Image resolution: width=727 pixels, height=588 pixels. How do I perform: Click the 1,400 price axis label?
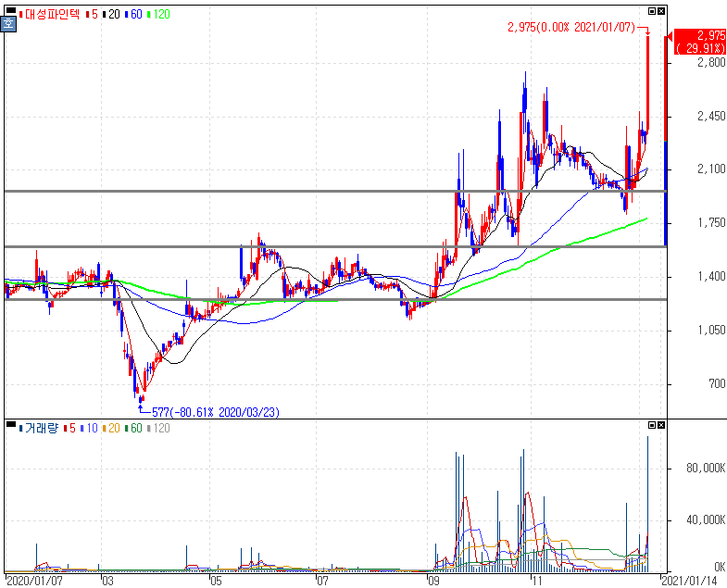711,277
